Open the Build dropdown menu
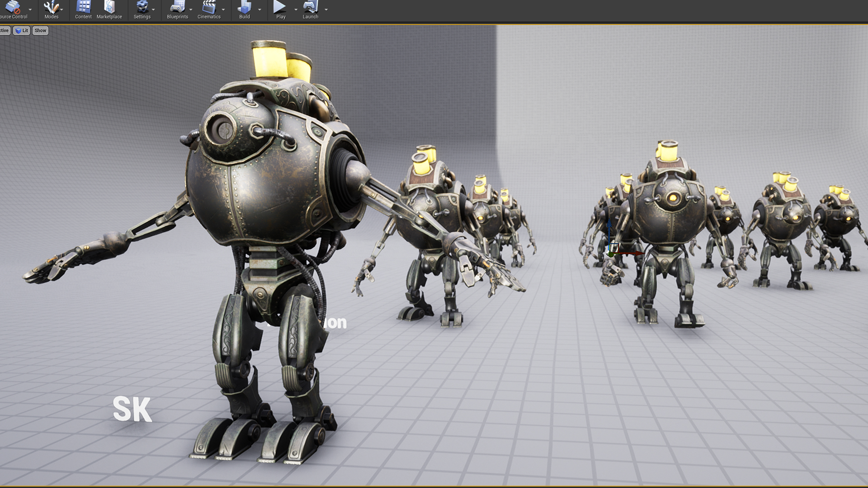Viewport: 868px width, 488px height. point(259,10)
